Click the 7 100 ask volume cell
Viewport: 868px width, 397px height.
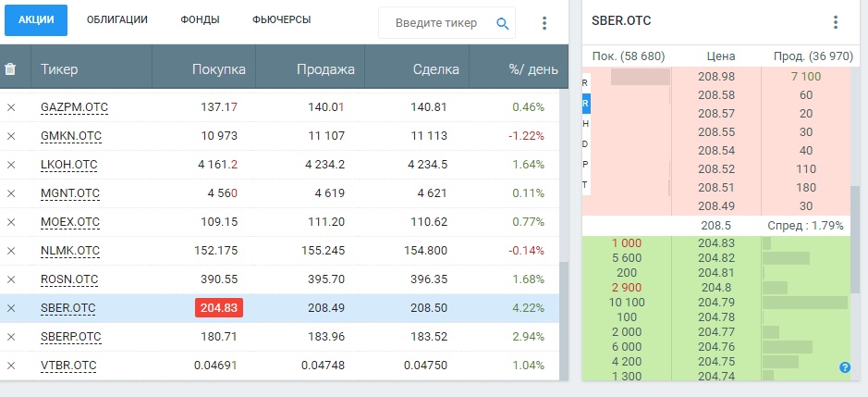point(806,77)
